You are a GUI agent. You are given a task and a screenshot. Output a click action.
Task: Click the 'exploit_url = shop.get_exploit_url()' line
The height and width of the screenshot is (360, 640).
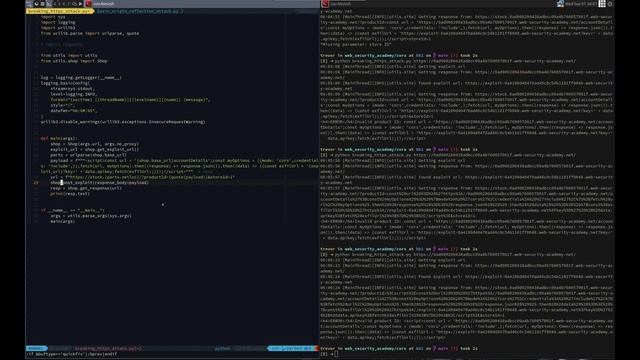(x=95, y=149)
